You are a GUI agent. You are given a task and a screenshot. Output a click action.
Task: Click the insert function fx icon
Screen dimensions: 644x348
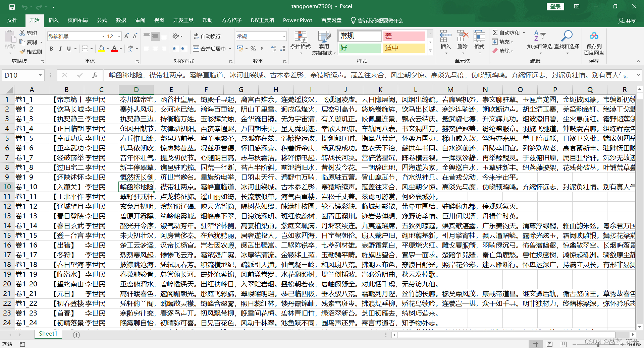click(95, 75)
